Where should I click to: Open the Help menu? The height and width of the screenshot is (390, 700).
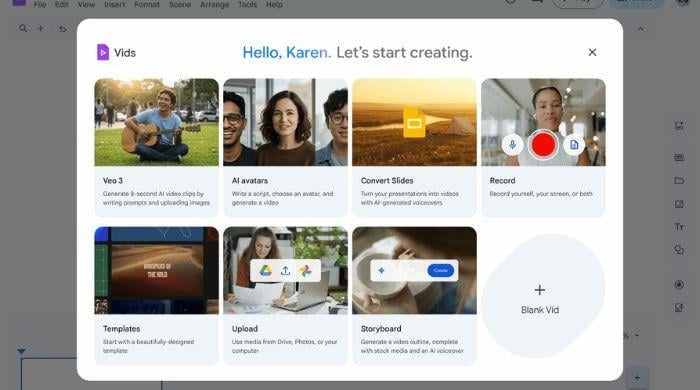click(x=274, y=4)
